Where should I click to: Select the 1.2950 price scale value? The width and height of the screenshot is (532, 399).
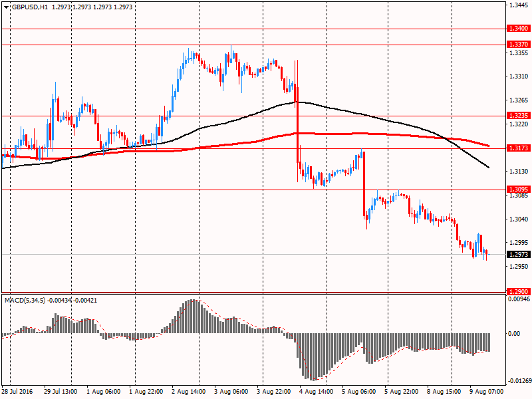tap(519, 267)
